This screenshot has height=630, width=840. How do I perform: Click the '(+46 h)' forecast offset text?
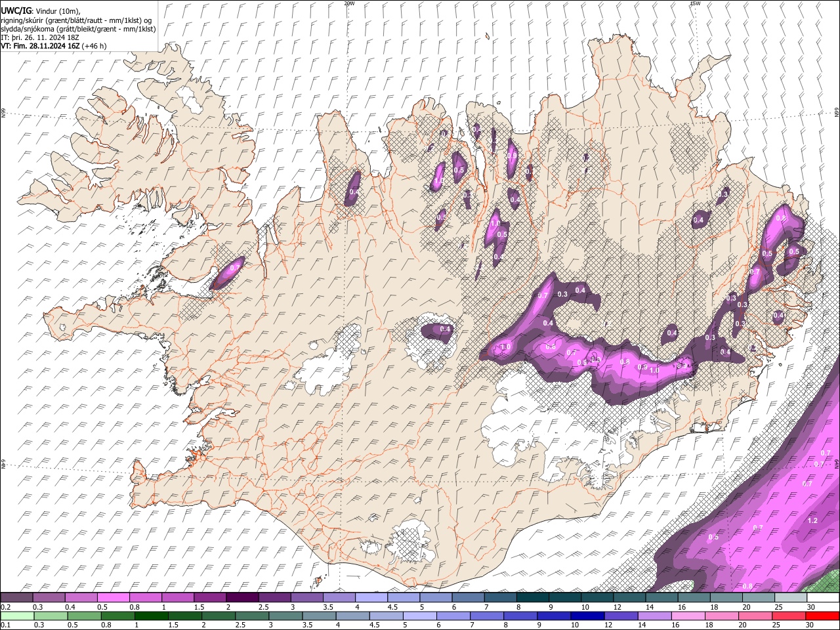[94, 46]
